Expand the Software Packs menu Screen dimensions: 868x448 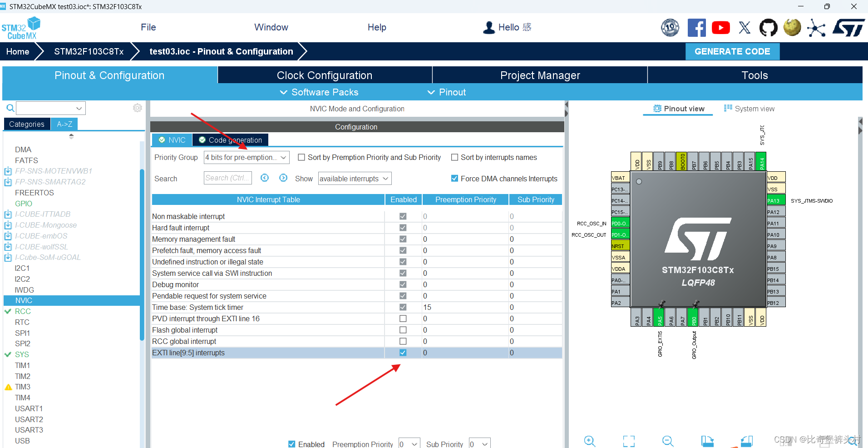[319, 92]
